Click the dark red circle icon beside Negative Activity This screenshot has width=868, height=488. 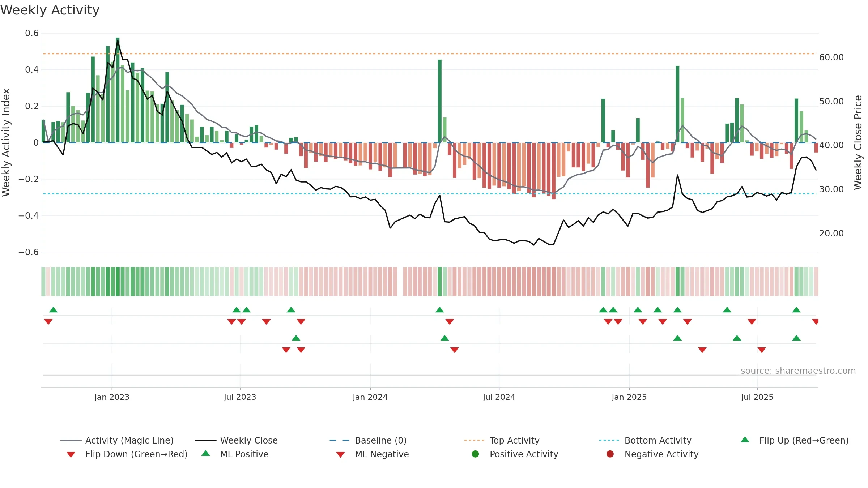click(x=610, y=454)
